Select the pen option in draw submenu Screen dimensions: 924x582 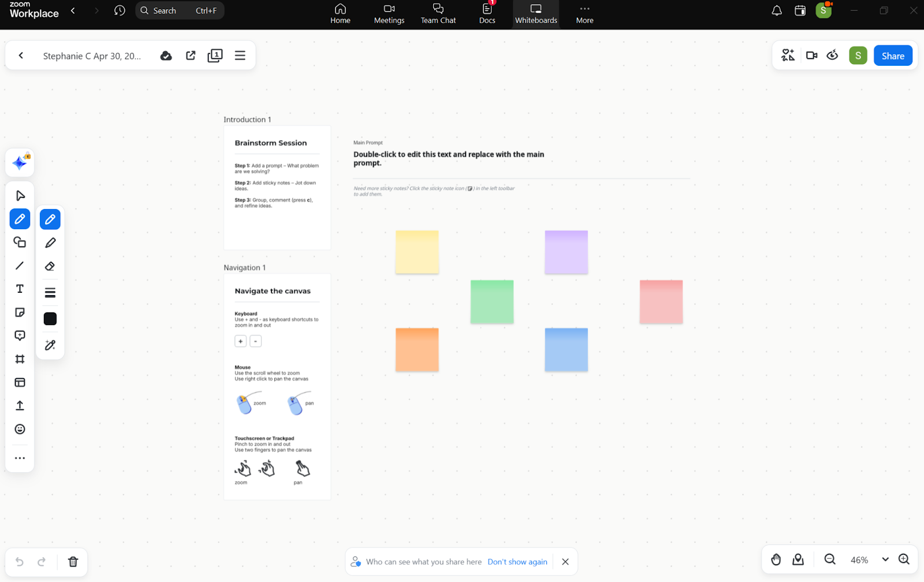coord(50,219)
